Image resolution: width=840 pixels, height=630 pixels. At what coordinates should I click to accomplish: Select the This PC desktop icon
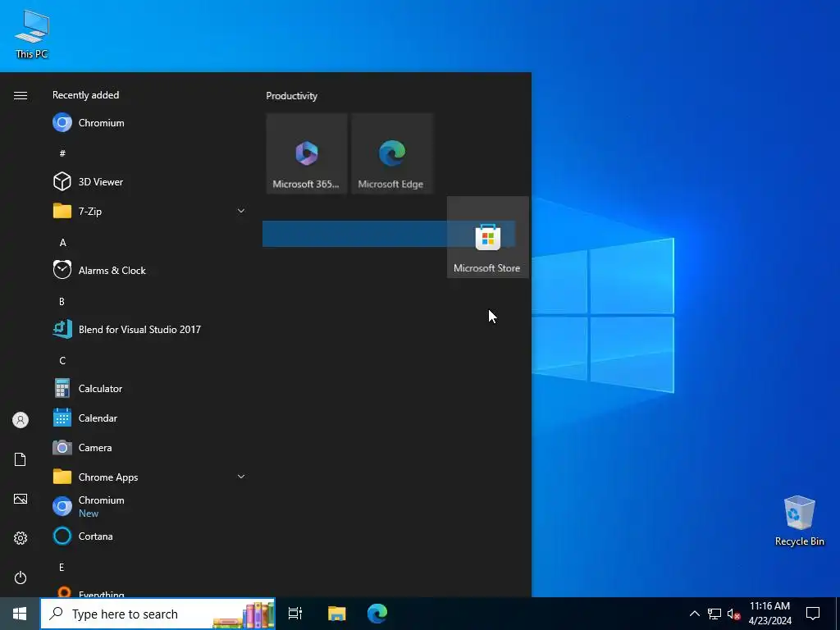point(32,34)
